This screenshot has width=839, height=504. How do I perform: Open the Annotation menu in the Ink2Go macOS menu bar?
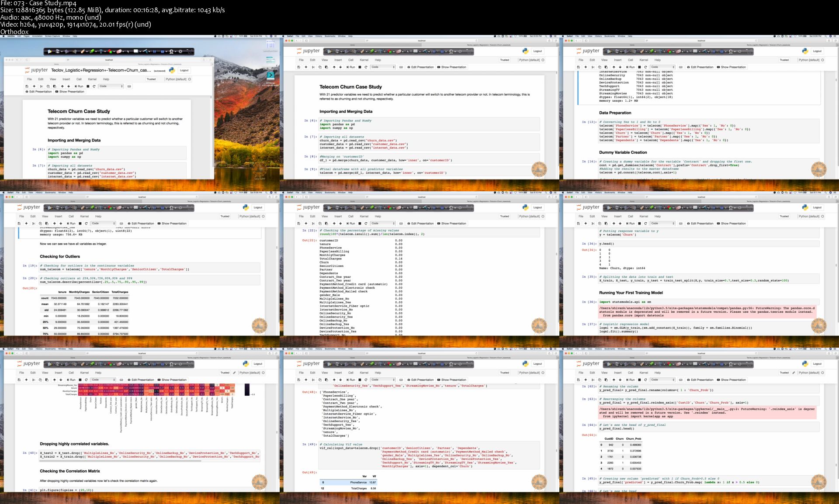[x=37, y=36]
